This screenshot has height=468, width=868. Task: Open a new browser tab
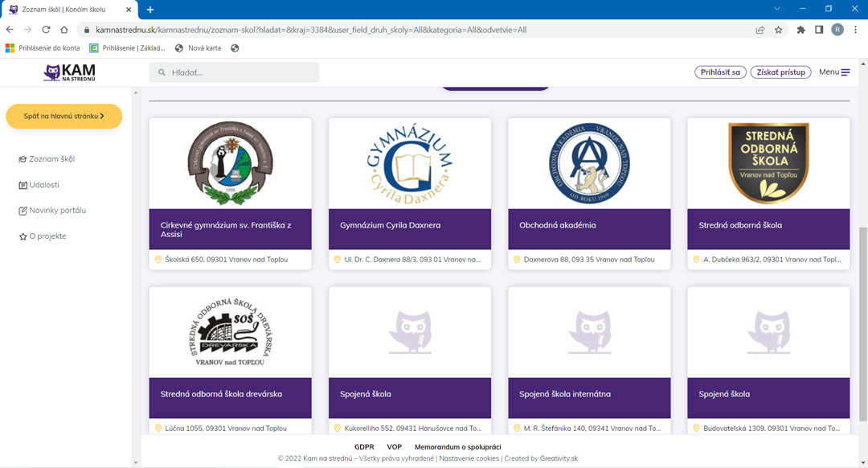tap(150, 9)
